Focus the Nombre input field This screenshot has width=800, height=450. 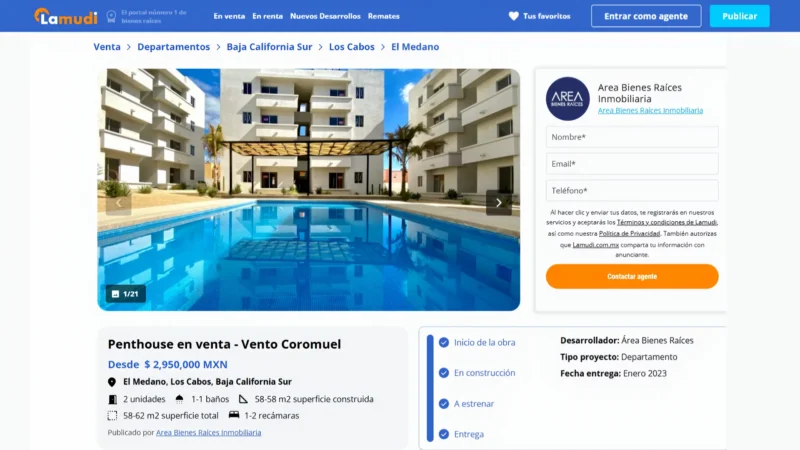(632, 137)
